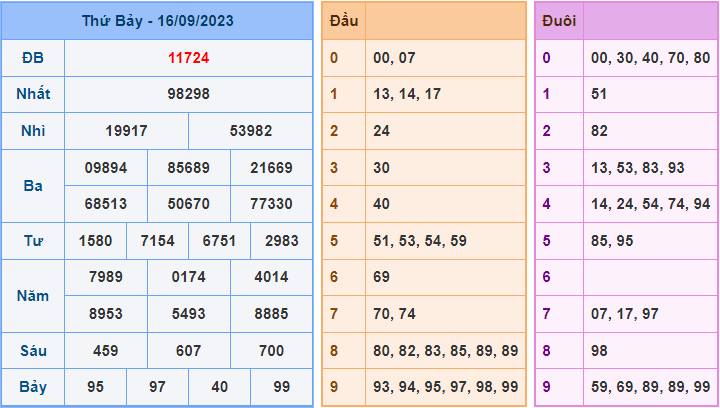Select first prize number 98298

pyautogui.click(x=188, y=94)
